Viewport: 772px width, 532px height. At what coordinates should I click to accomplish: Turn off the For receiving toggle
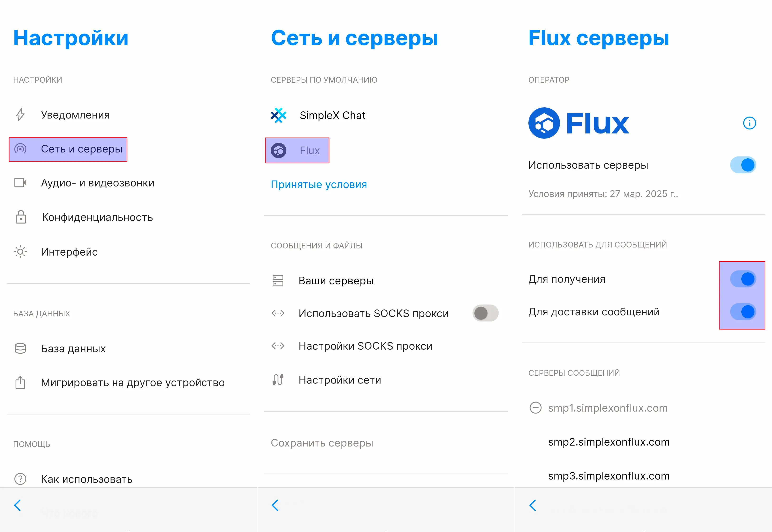coord(743,279)
